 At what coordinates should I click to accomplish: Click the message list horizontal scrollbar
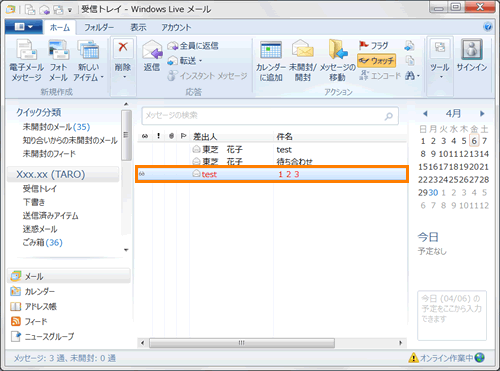(242, 343)
